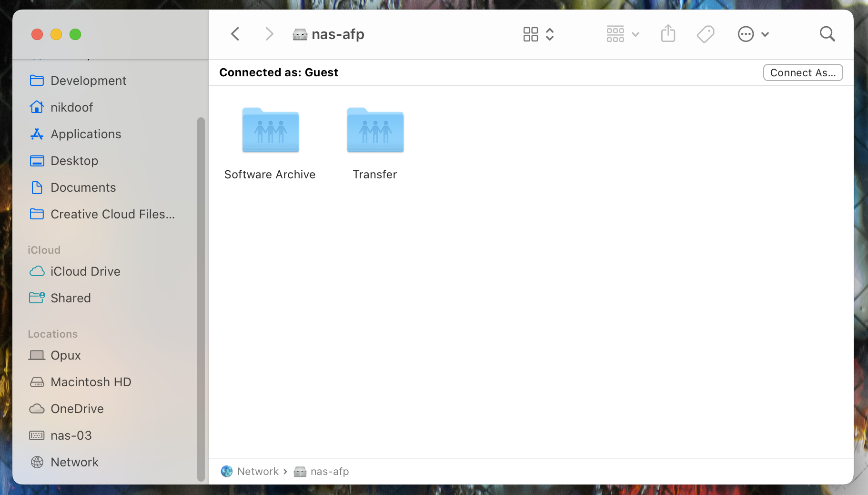
Task: Open the search magnifier icon
Action: pyautogui.click(x=827, y=34)
